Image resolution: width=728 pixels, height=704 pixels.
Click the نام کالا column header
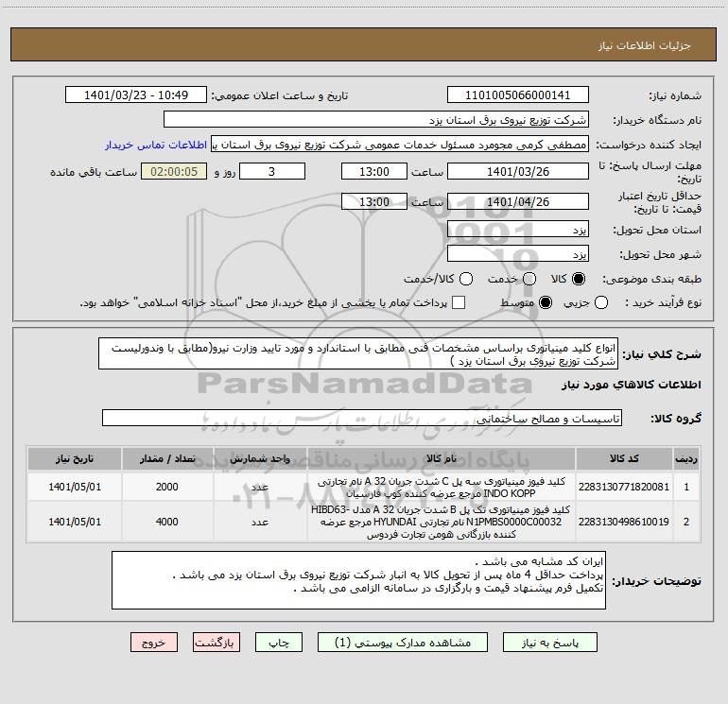point(442,459)
